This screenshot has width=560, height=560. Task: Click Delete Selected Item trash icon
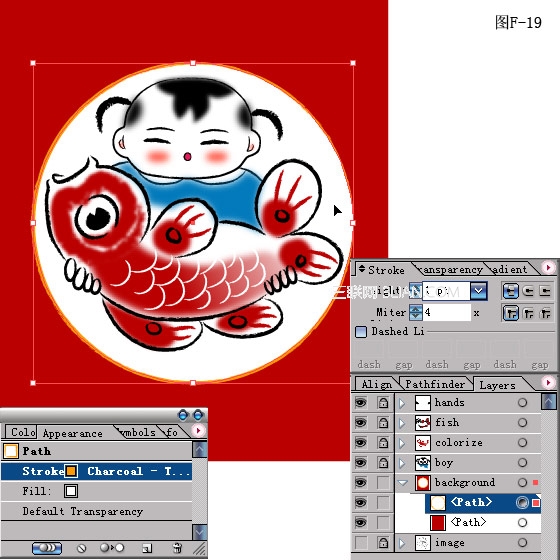coord(177,548)
